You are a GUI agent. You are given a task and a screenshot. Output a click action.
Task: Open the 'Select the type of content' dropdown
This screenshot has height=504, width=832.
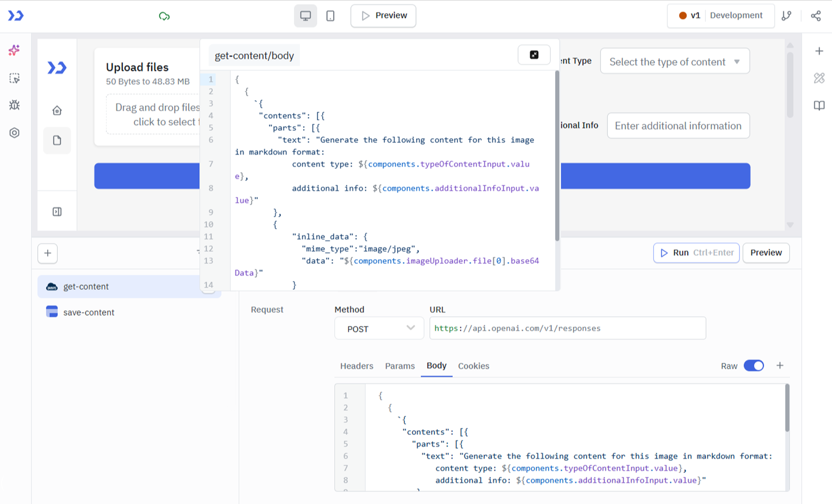674,61
